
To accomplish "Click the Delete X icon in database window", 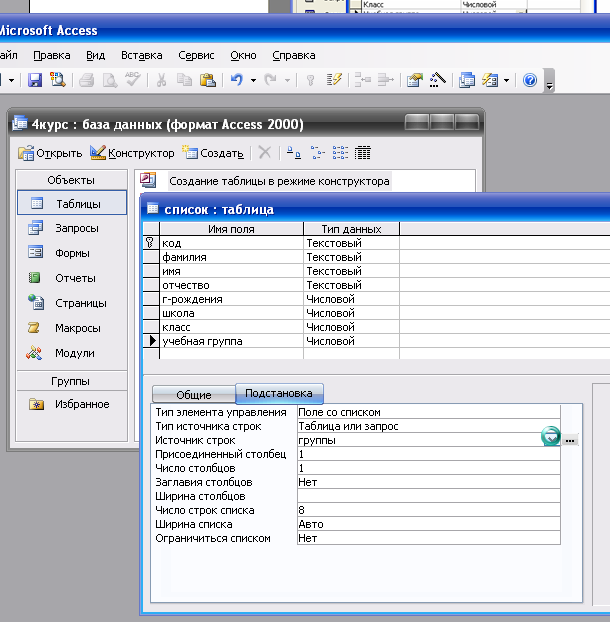I will coord(265,153).
